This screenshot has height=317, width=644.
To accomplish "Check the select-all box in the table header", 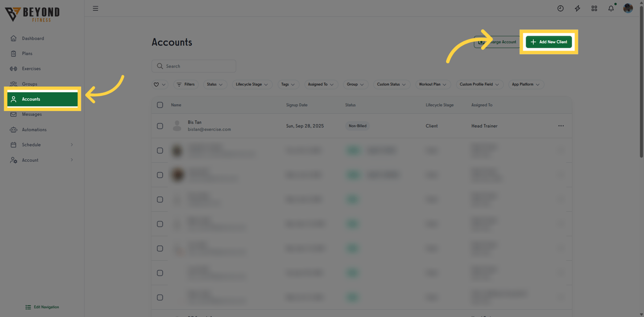I will tap(160, 105).
